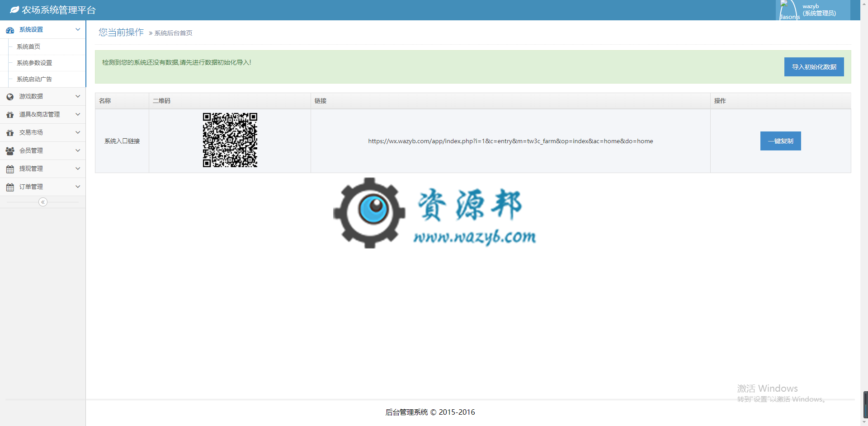Expand the 游戏数据 chevron
The width and height of the screenshot is (868, 426).
pyautogui.click(x=78, y=96)
